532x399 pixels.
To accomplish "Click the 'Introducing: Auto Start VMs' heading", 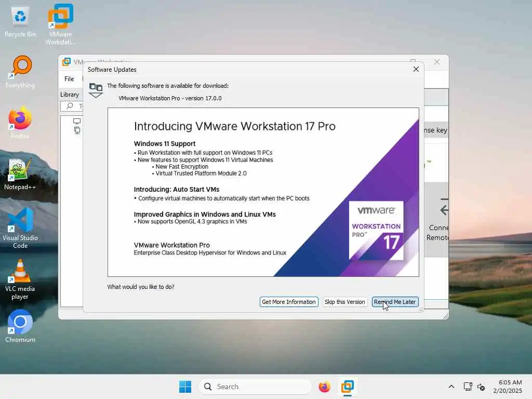I will pos(177,189).
